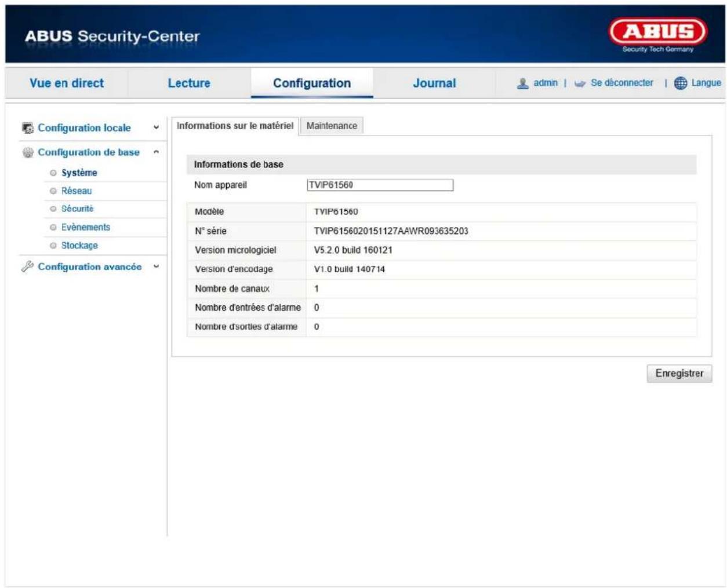The image size is (727, 588).
Task: Click the admin username link
Action: tap(546, 83)
